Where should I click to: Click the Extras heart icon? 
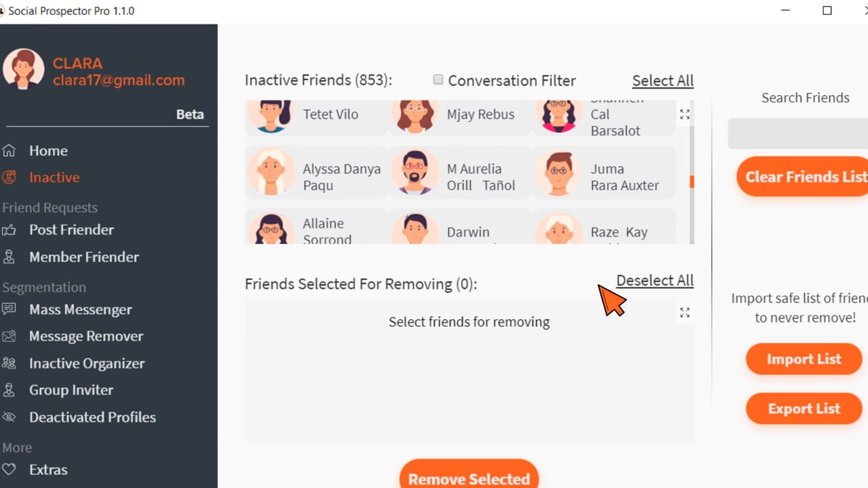click(9, 469)
